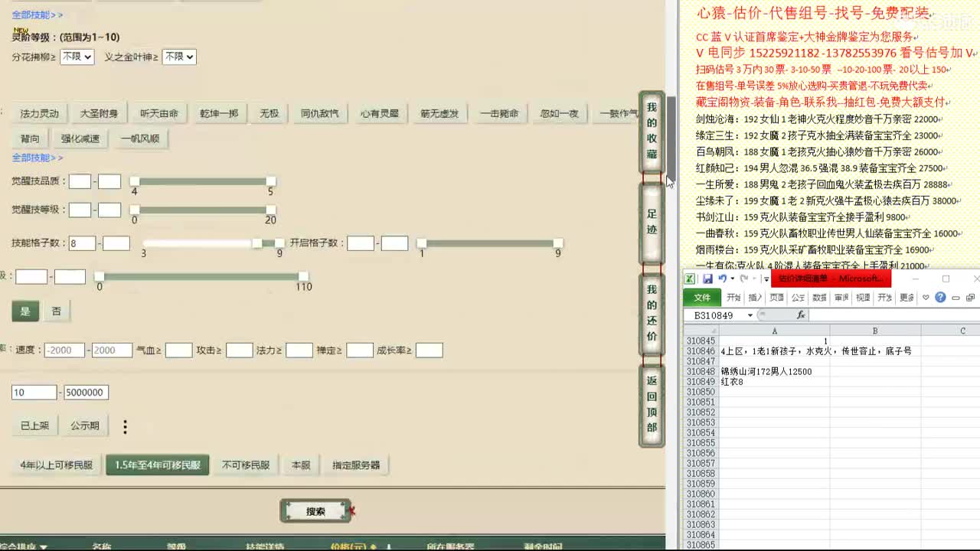980x551 pixels.
Task: Click the 技能格子数 slider handle
Action: coord(257,243)
